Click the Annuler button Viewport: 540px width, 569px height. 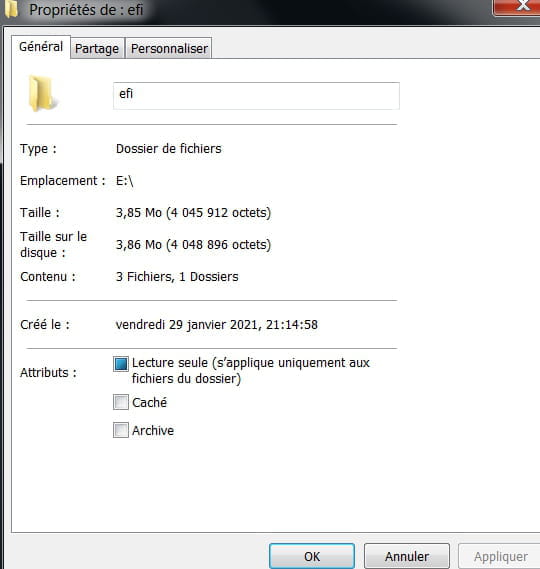click(407, 556)
